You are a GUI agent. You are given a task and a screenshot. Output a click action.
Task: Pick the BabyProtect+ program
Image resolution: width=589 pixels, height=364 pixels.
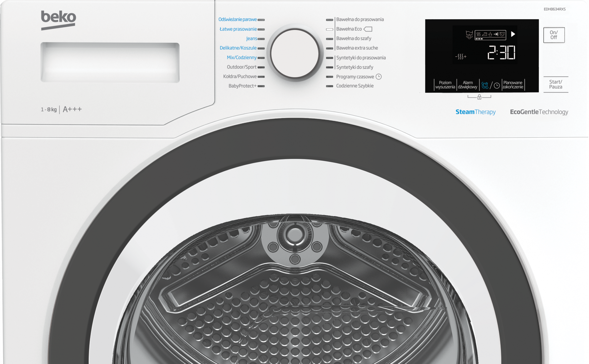[x=242, y=86]
